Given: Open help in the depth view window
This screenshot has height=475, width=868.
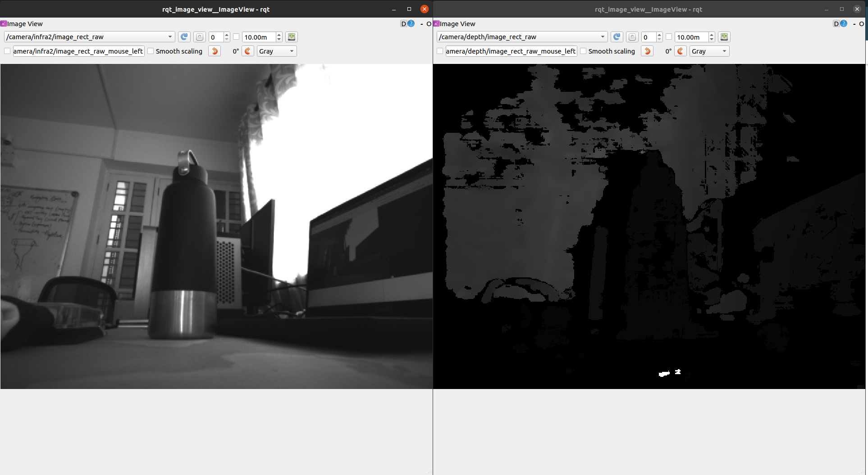Looking at the screenshot, I should (844, 24).
